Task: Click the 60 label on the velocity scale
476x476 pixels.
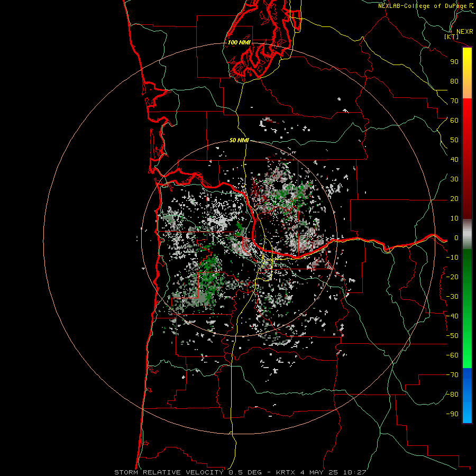Action: 454,120
